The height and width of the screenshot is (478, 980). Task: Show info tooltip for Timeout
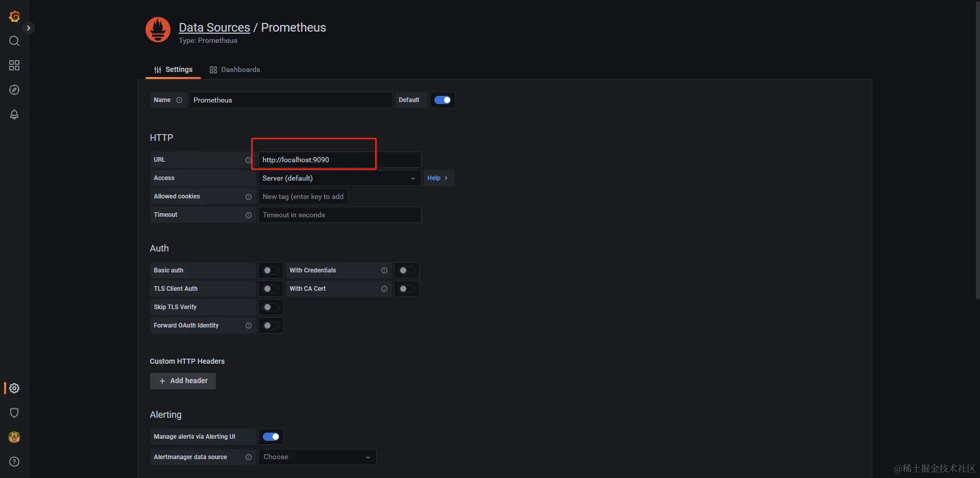pos(249,215)
